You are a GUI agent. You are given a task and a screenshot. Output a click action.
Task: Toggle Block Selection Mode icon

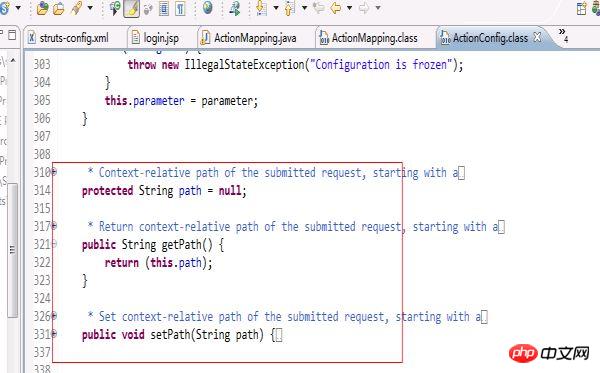point(164,8)
